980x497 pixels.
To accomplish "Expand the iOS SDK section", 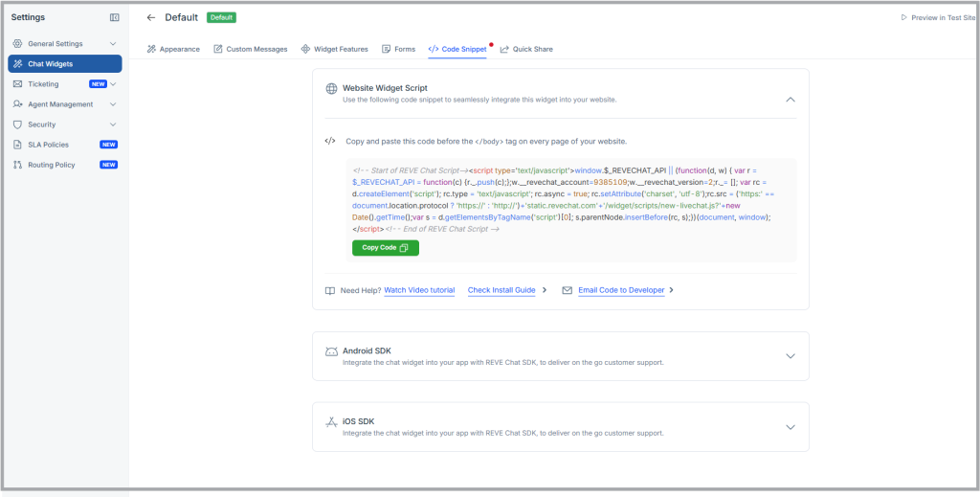I will tap(790, 427).
